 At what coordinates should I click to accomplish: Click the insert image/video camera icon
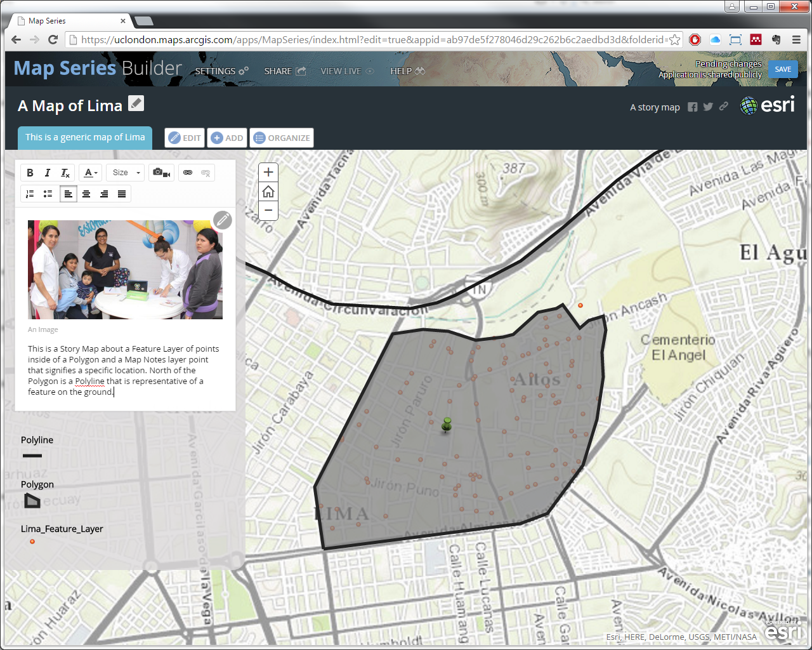161,173
